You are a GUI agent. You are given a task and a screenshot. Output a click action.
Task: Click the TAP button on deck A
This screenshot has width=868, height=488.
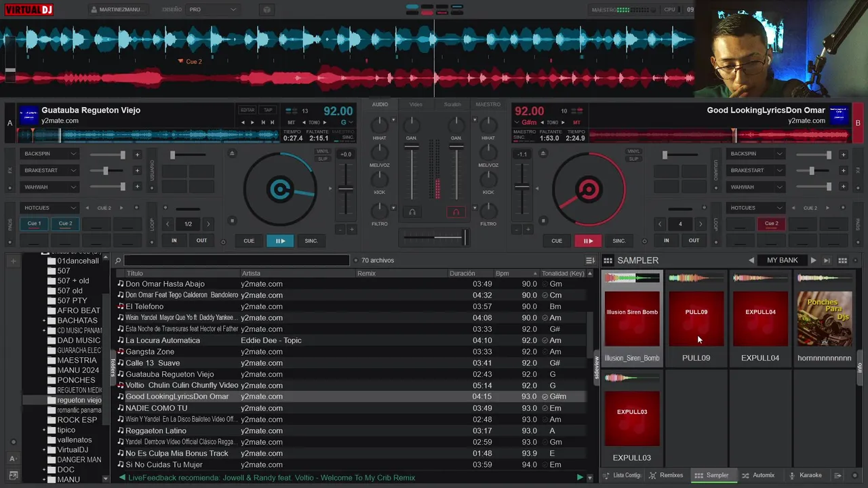click(x=268, y=110)
